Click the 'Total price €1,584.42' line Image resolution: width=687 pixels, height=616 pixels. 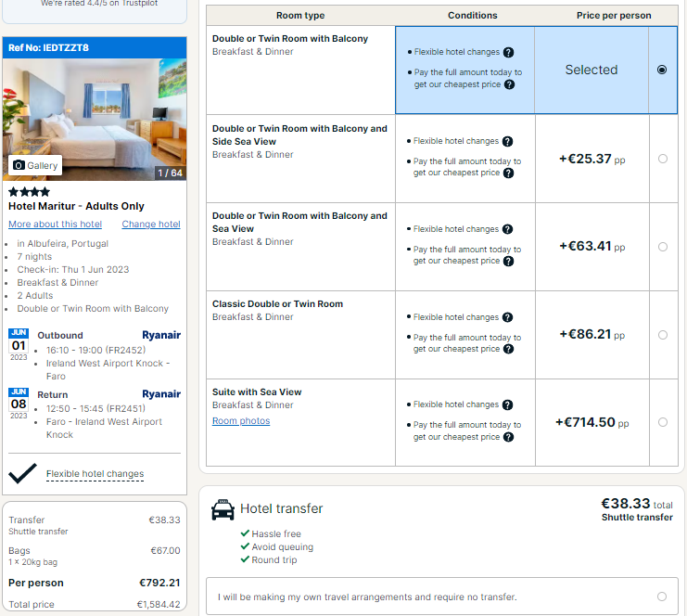(95, 605)
